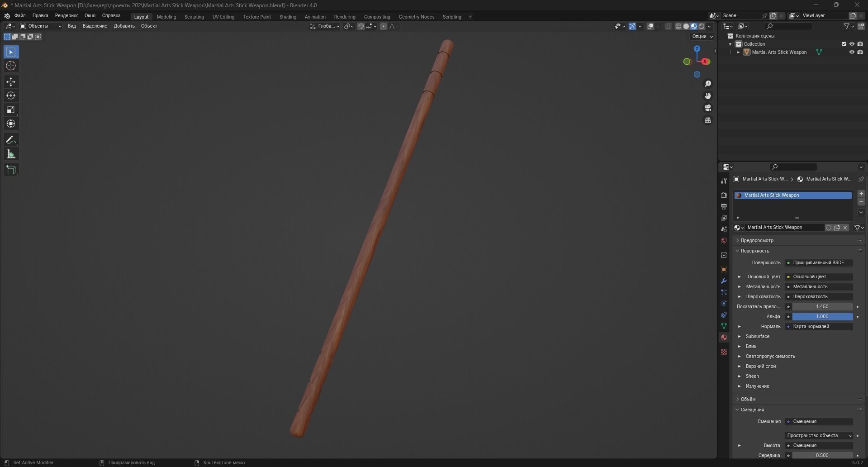The height and width of the screenshot is (467, 868).
Task: Open viewport shading options dropdown arrow
Action: pyautogui.click(x=709, y=26)
